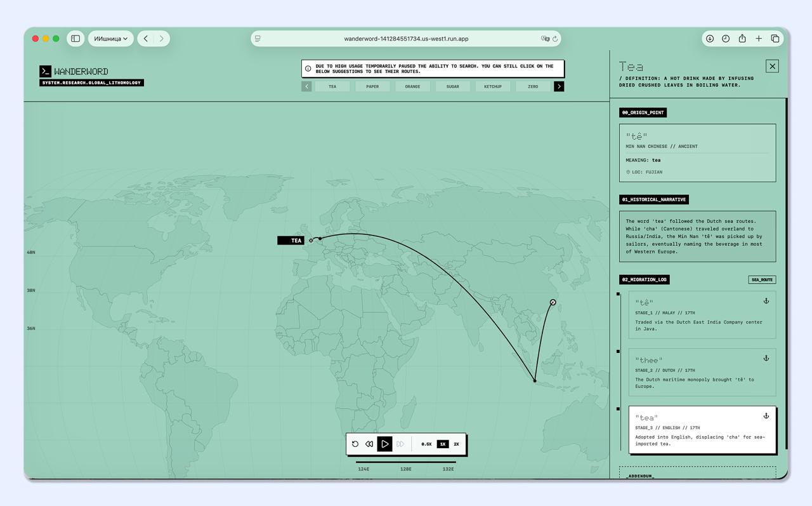812x506 pixels.
Task: Click the TEA label on map
Action: [291, 241]
